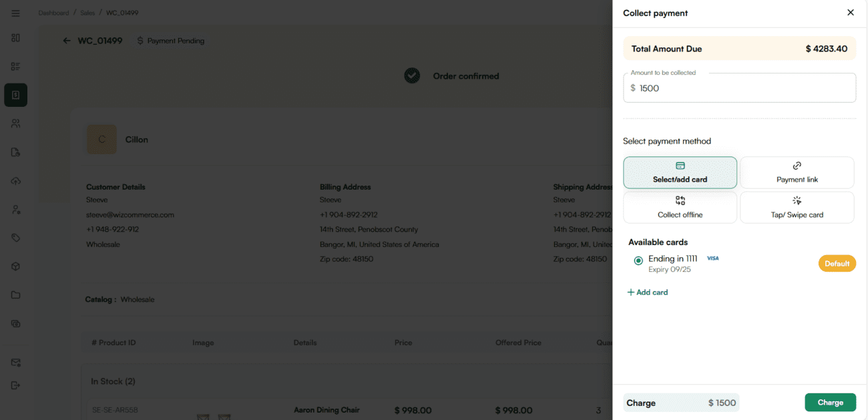
Task: Click the Sales breadcrumb
Action: (x=87, y=13)
